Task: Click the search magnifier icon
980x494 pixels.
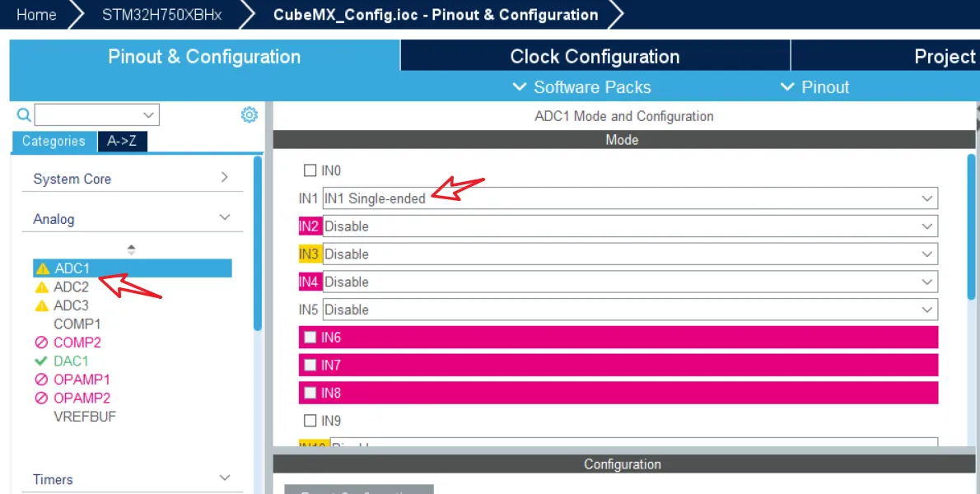Action: [24, 115]
